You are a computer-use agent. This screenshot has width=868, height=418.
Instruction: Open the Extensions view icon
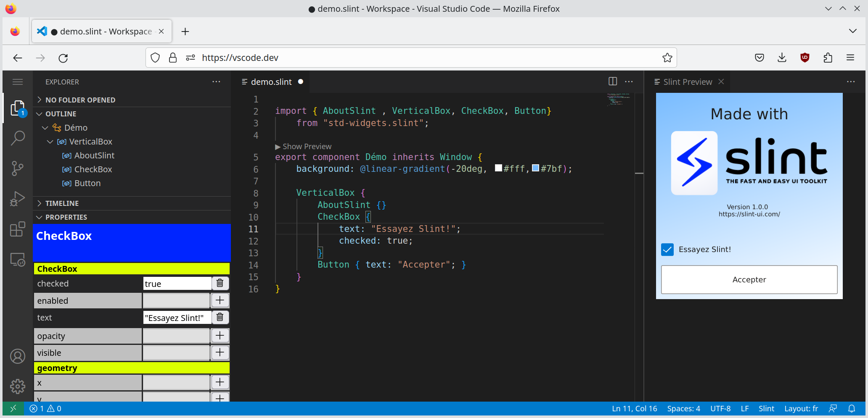point(18,229)
